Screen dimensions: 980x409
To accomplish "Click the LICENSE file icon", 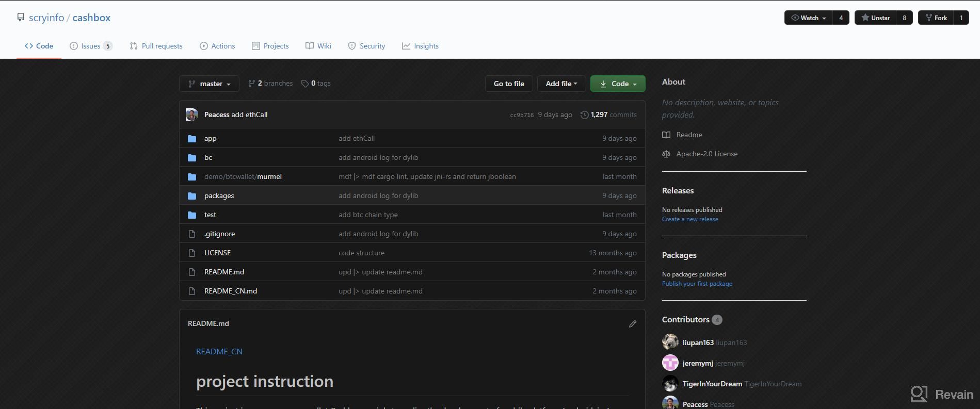I will (192, 253).
